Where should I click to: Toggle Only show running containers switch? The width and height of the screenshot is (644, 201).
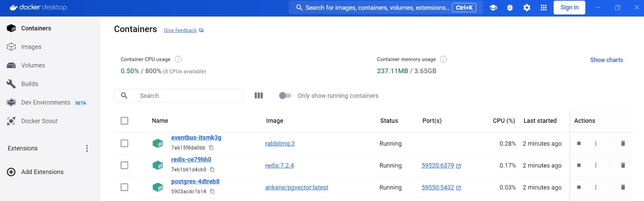285,95
